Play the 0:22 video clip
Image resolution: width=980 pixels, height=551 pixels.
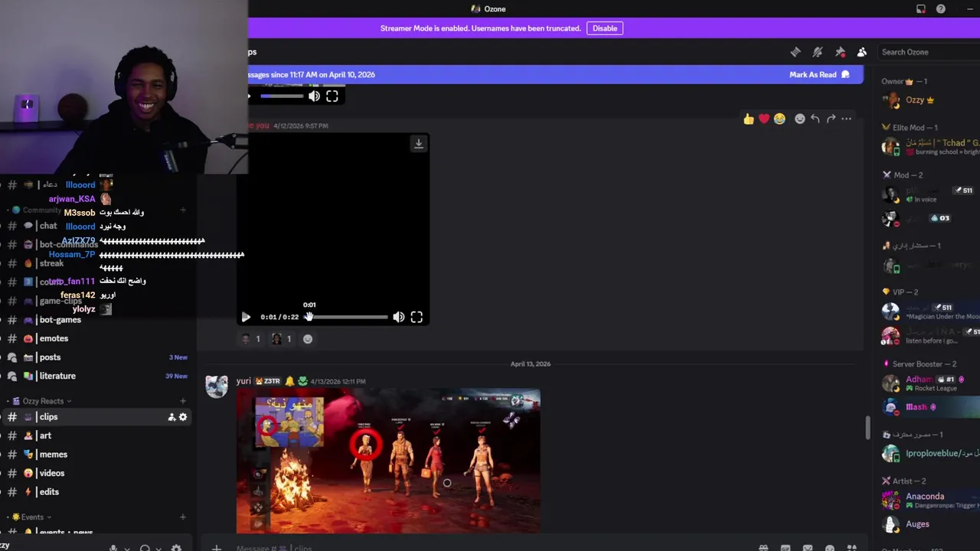pos(246,317)
